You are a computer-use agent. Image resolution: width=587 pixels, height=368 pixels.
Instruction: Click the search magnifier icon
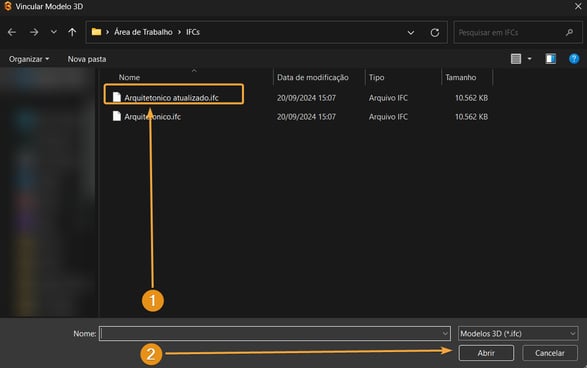click(569, 33)
